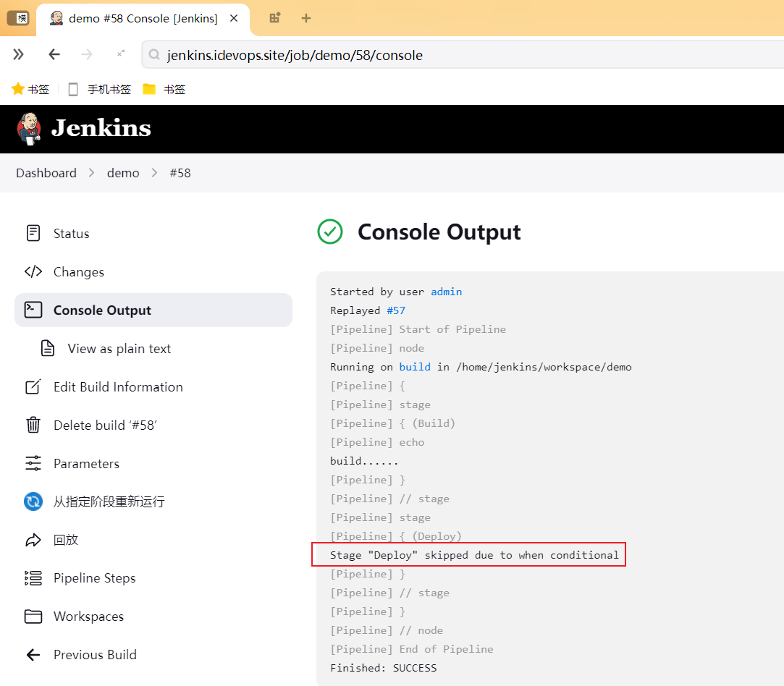
Task: Open the demo breadcrumb link
Action: 123,173
